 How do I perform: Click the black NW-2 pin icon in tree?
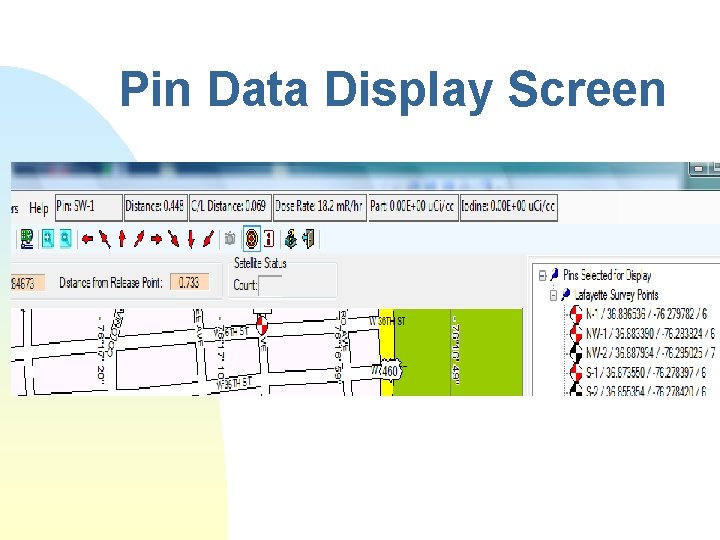click(576, 353)
